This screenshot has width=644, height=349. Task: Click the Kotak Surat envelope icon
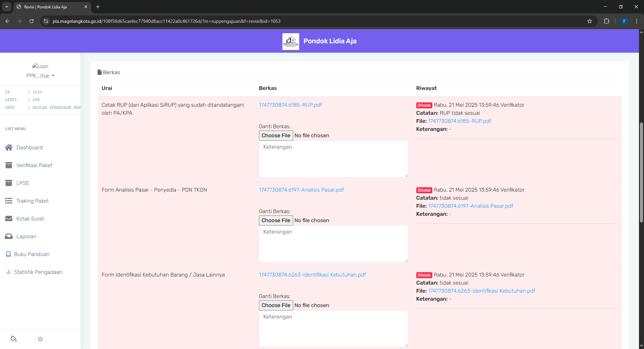click(9, 218)
